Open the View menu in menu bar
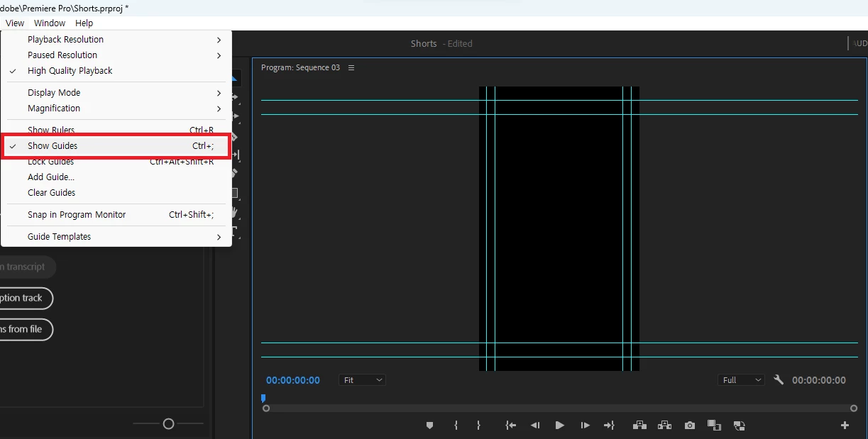 coord(14,23)
